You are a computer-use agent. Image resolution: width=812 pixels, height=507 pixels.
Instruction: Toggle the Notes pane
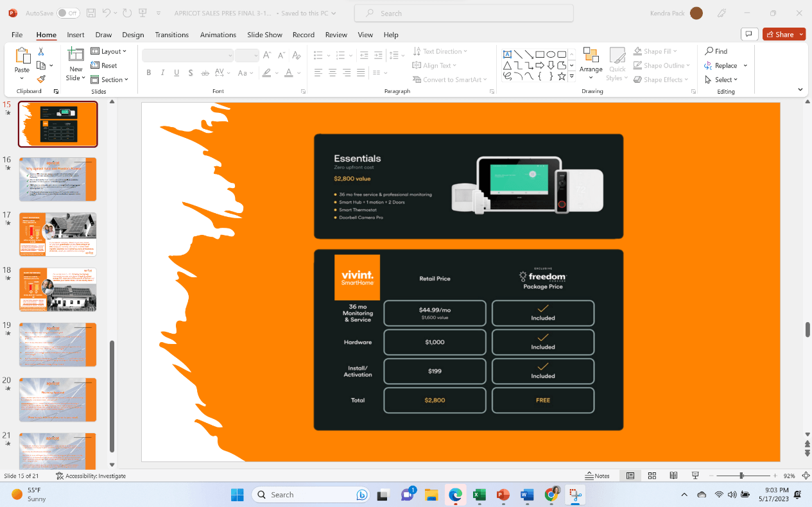pos(598,476)
